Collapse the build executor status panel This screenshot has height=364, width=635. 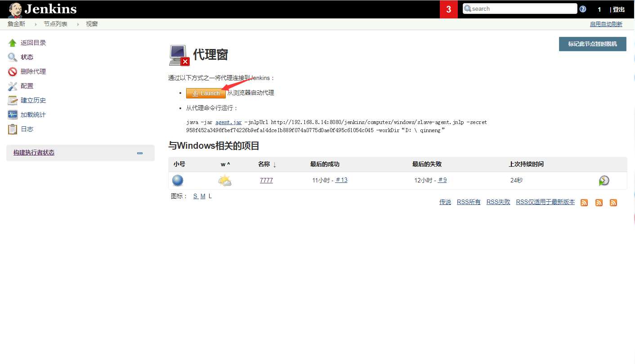click(140, 153)
